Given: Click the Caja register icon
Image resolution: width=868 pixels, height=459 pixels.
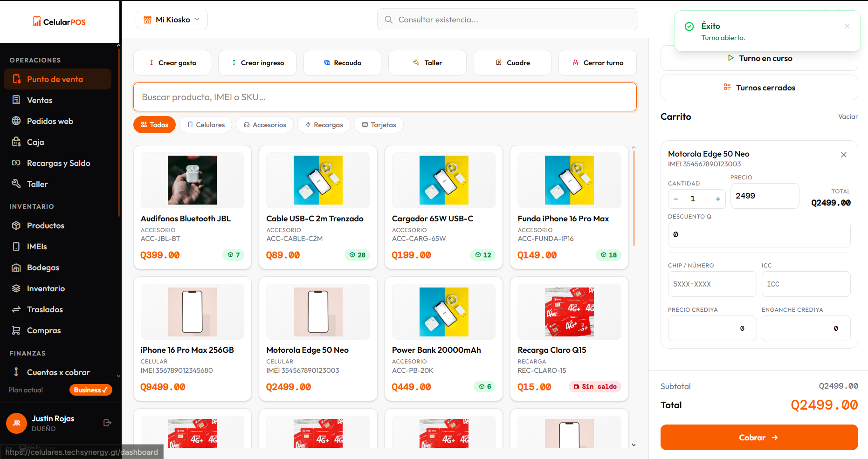Looking at the screenshot, I should (x=16, y=142).
